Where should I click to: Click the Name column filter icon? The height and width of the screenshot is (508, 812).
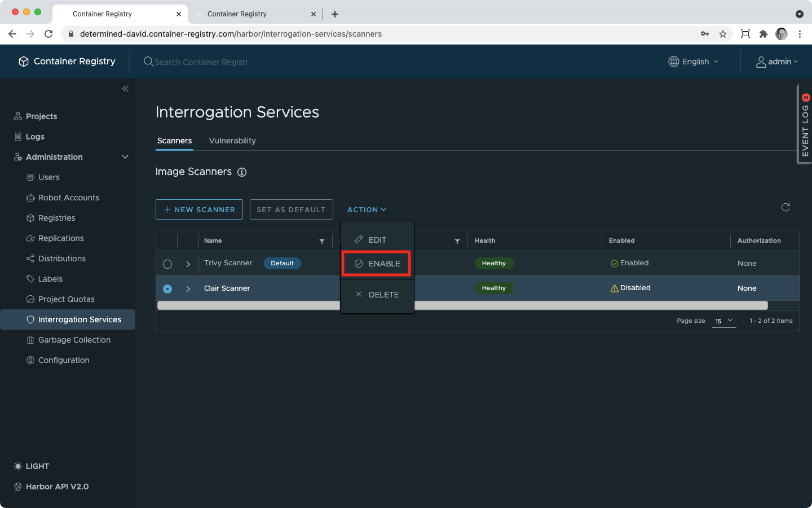(322, 241)
